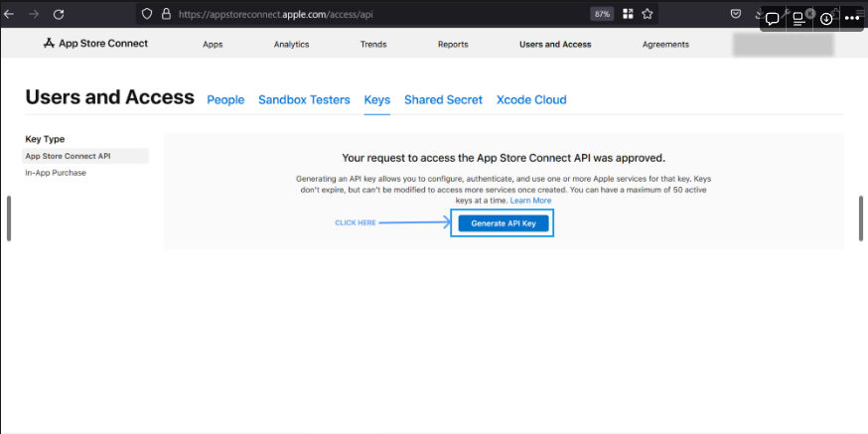
Task: Open the Agreements menu item
Action: (665, 45)
